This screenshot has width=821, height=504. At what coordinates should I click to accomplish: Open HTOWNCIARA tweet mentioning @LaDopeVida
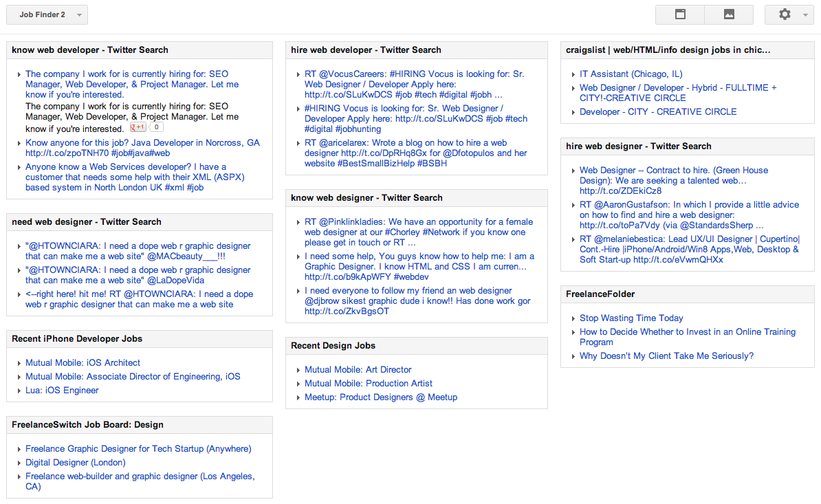138,275
